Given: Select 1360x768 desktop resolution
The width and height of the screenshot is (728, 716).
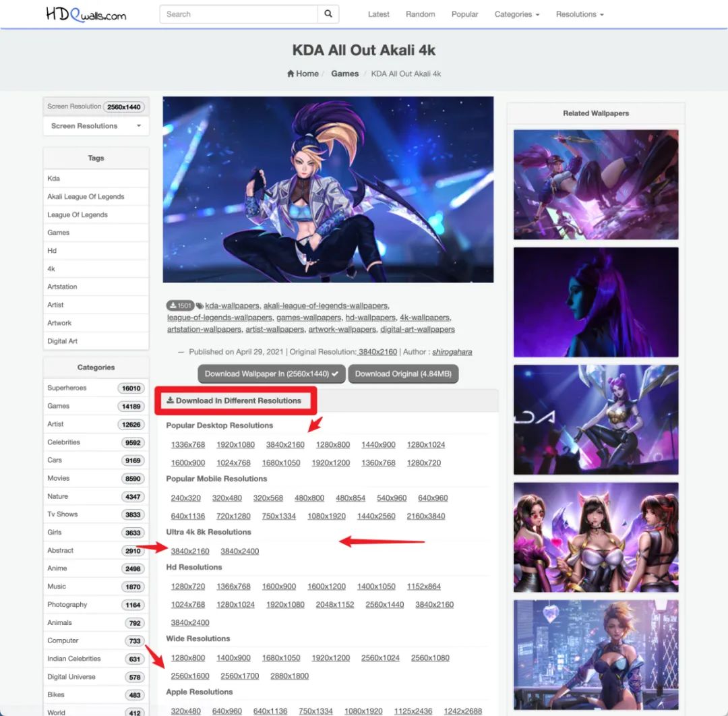Looking at the screenshot, I should coord(378,463).
